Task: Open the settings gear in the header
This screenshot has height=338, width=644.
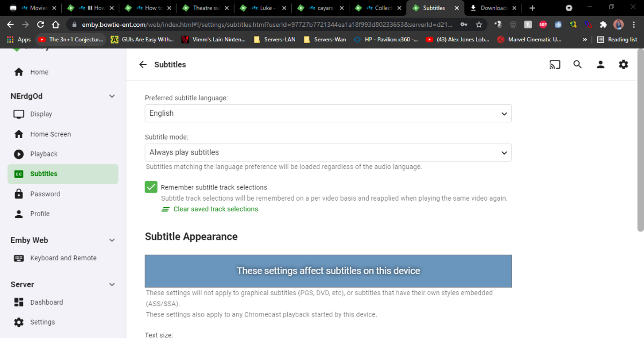Action: click(623, 64)
